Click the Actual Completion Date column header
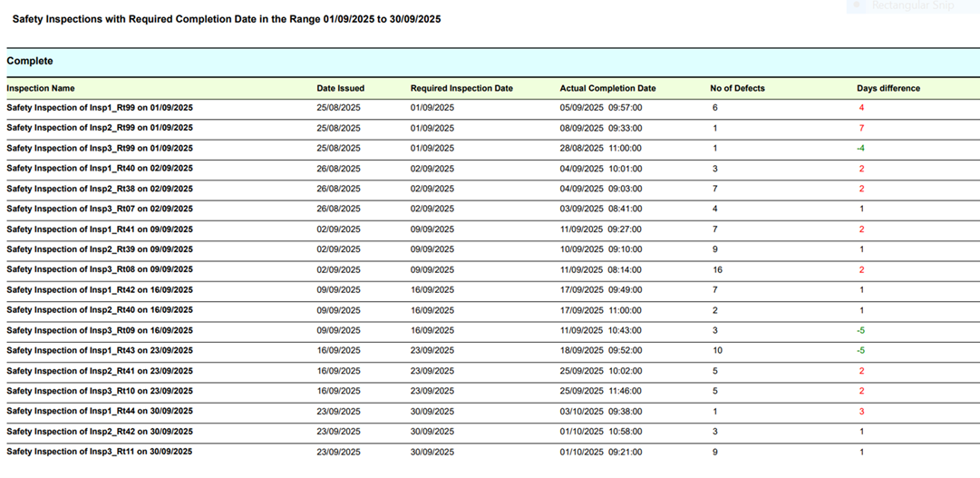Viewport: 980px width, 478px height. pyautogui.click(x=607, y=89)
